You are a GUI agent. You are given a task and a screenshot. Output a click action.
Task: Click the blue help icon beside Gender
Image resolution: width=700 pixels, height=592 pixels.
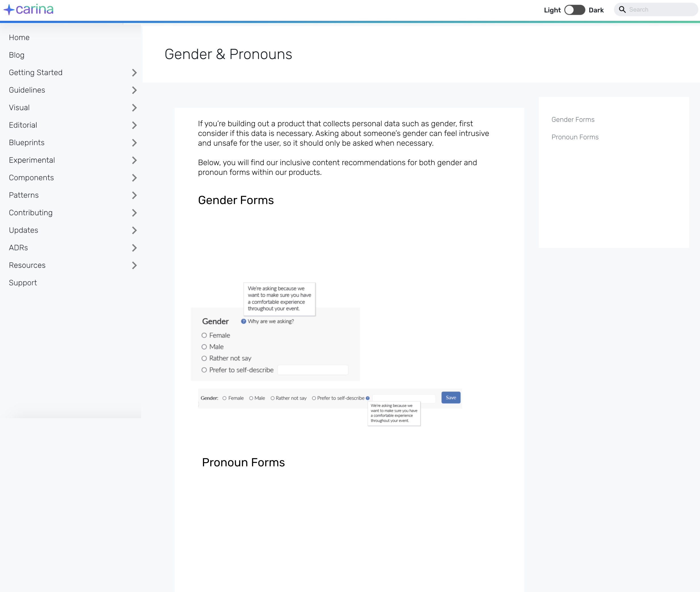[244, 321]
